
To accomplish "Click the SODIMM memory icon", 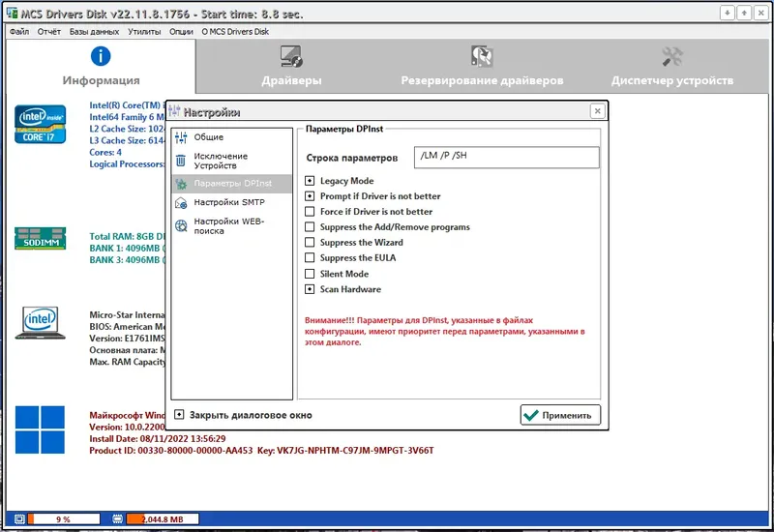I will tap(40, 238).
